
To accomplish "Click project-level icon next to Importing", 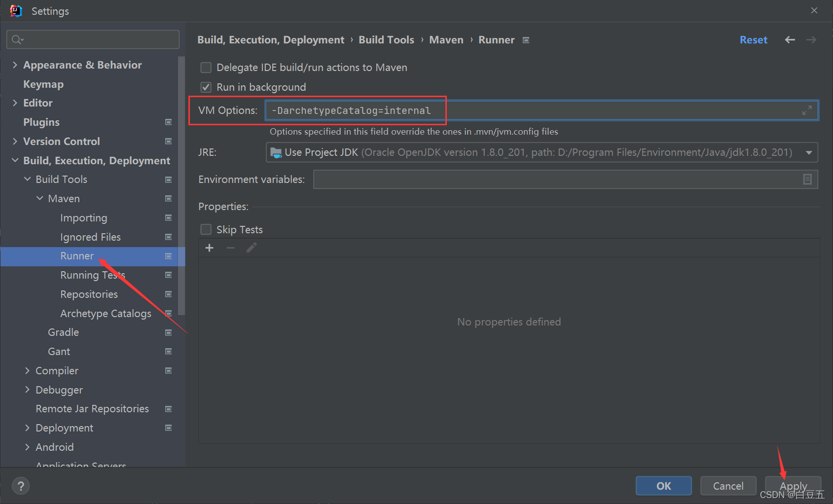I will click(168, 217).
